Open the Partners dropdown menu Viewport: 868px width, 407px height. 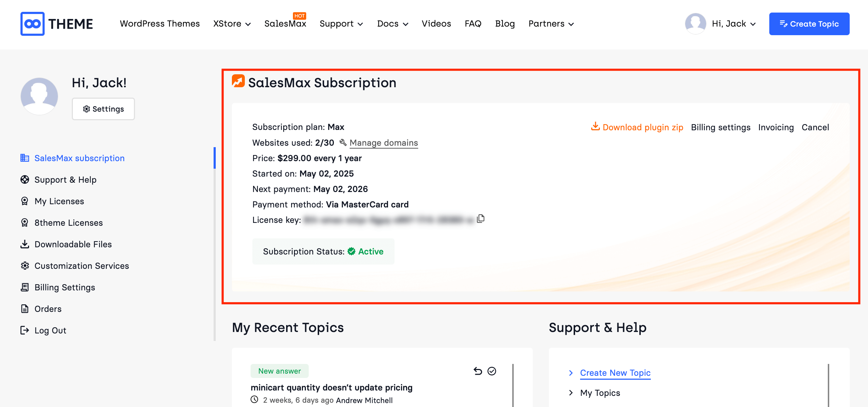(x=551, y=24)
